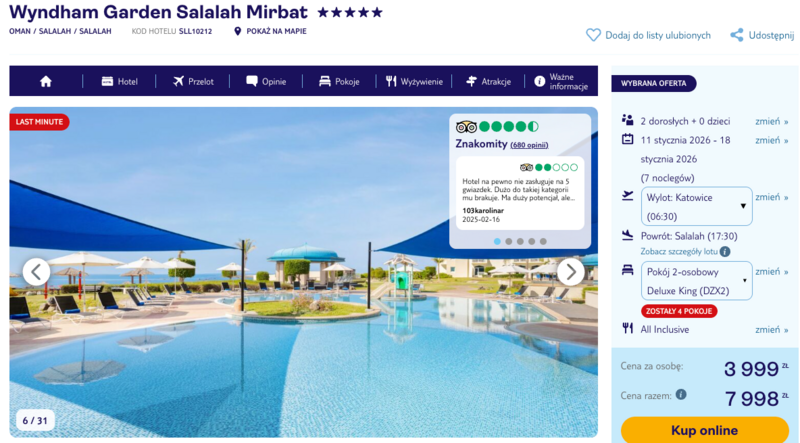Select the third review carousel dot

(520, 241)
